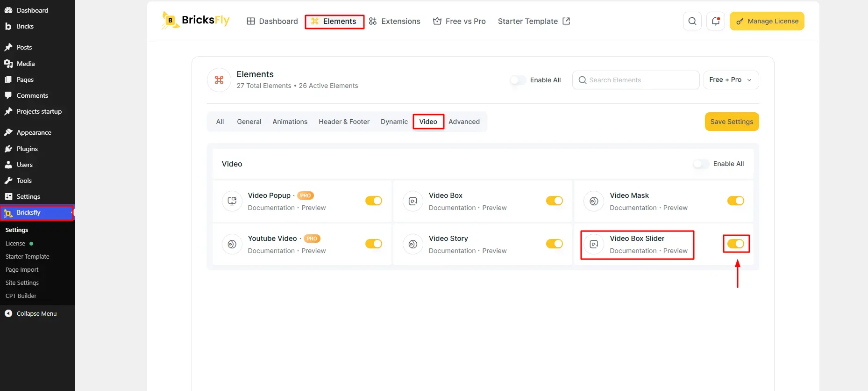Toggle the Video Story element switch
868x391 pixels.
555,244
